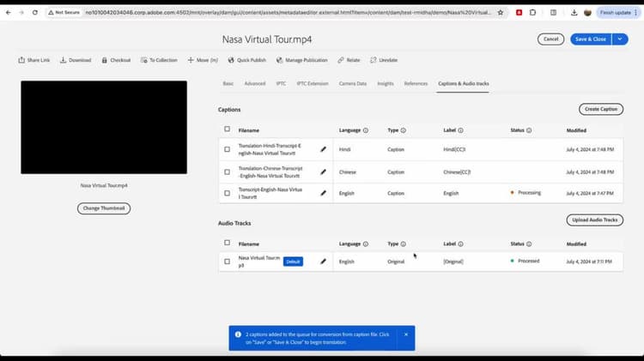Edit the English transcript caption pencil

(x=323, y=193)
